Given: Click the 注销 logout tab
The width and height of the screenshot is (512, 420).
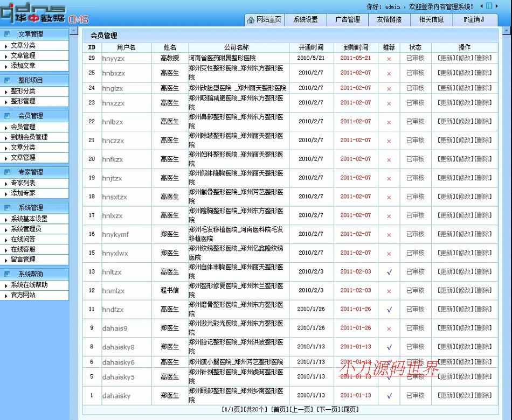Looking at the screenshot, I should tap(474, 19).
